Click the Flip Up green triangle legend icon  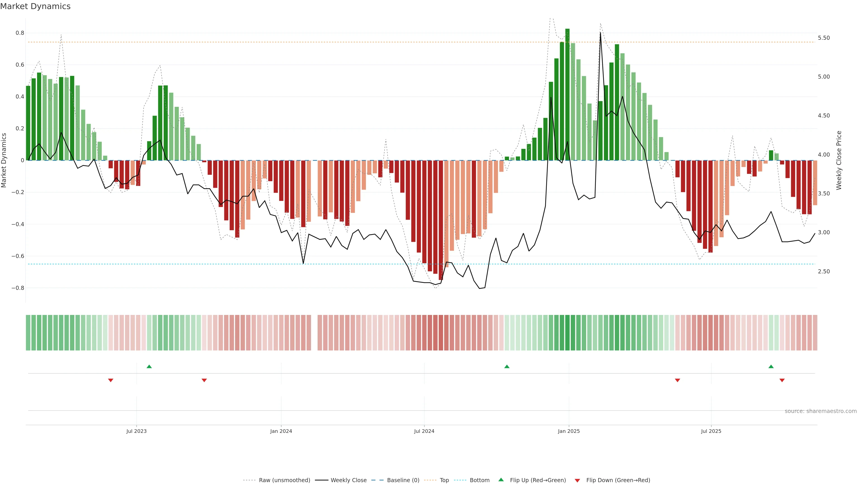pos(501,480)
